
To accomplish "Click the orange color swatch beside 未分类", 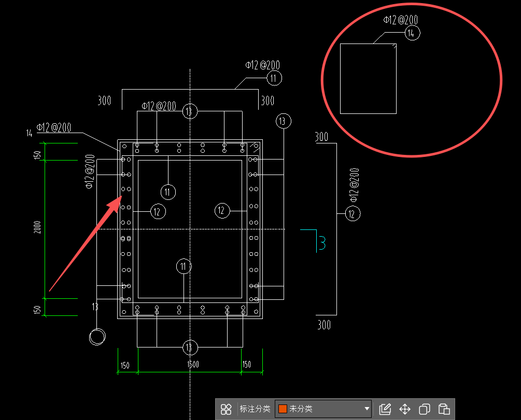I will tap(283, 409).
